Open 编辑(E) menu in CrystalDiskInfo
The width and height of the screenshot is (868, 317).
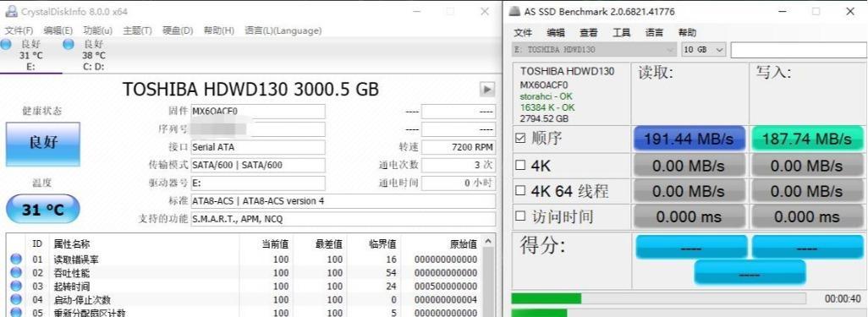click(x=58, y=30)
